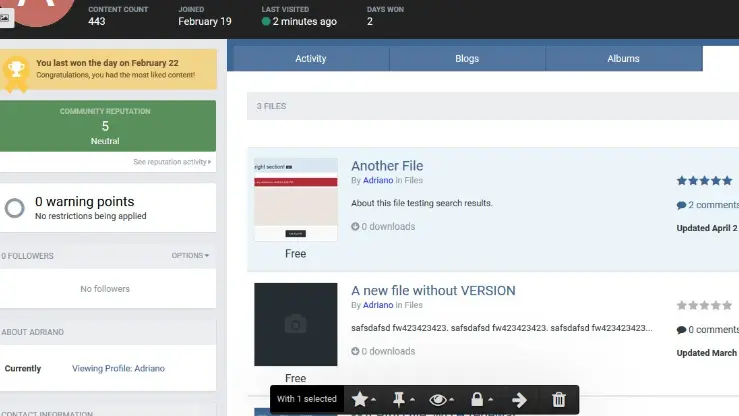This screenshot has width=739, height=416.
Task: Click the broken image icon at top left
Action: [5, 18]
